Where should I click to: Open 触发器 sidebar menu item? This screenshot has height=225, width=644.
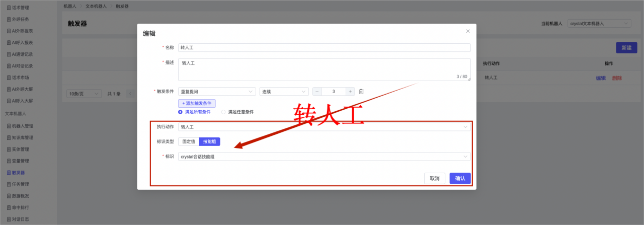(x=18, y=173)
